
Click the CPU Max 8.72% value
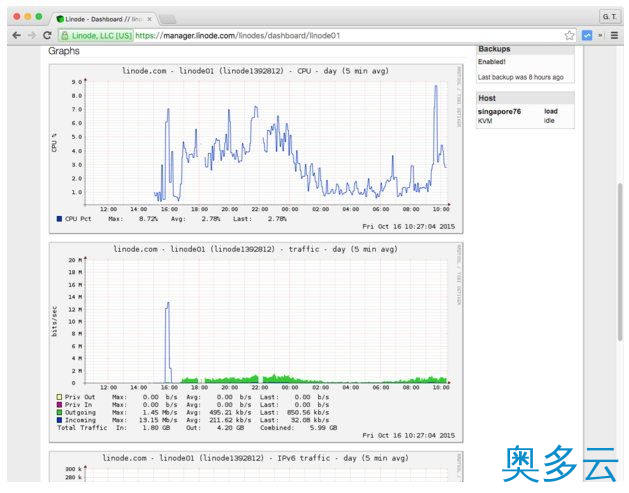[x=148, y=219]
